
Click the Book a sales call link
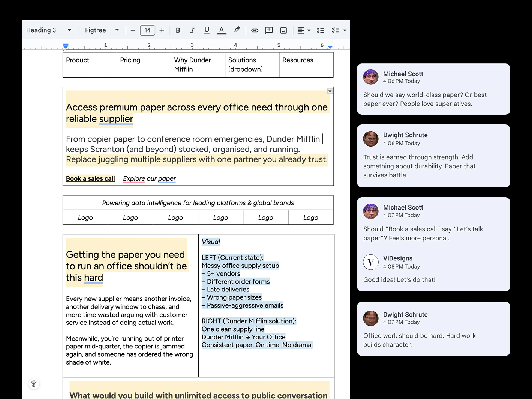point(90,178)
